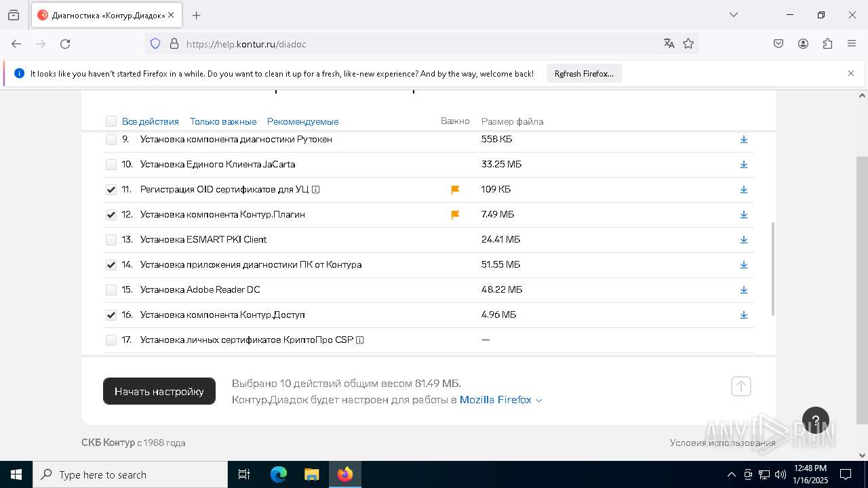Show the site tracking protection shield
This screenshot has width=868, height=488.
click(155, 44)
